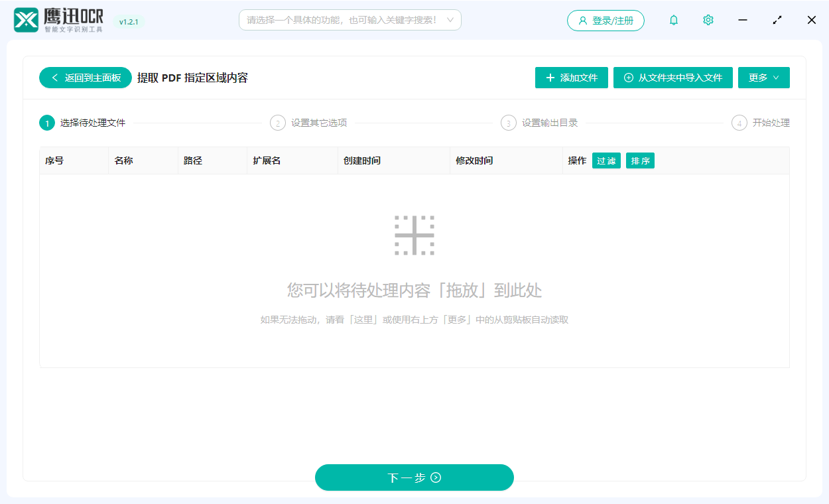Click the plus icon on 添加文件
This screenshot has height=504, width=829.
pos(550,78)
